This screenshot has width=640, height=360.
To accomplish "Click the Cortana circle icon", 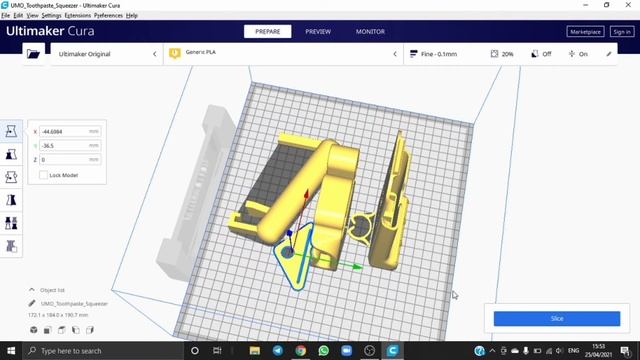I will click(195, 351).
